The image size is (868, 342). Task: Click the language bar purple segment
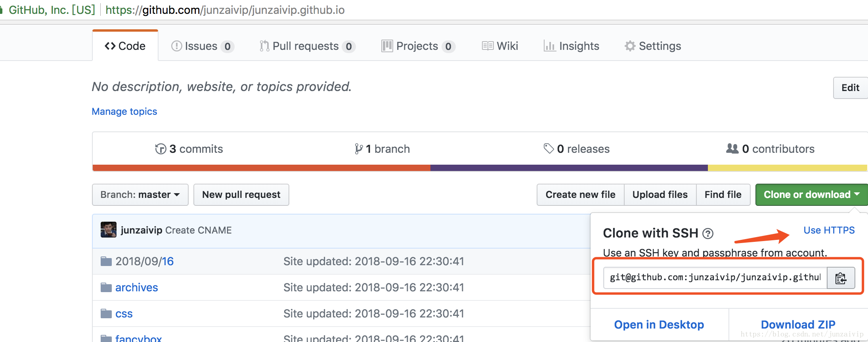pyautogui.click(x=569, y=168)
